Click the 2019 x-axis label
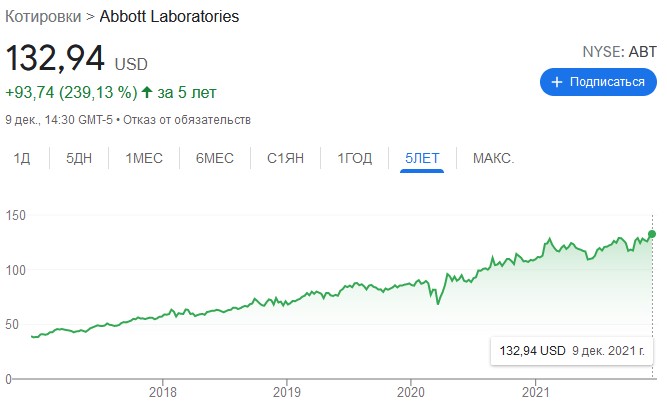Image resolution: width=667 pixels, height=402 pixels. click(287, 392)
